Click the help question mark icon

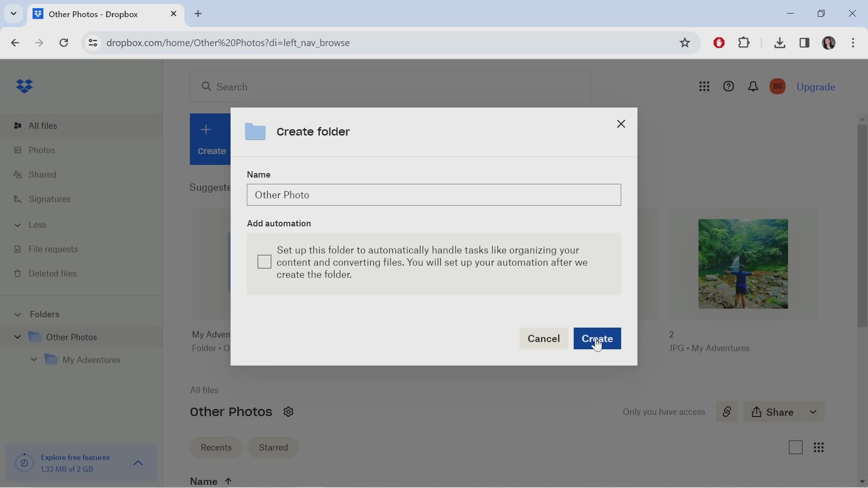coord(728,86)
